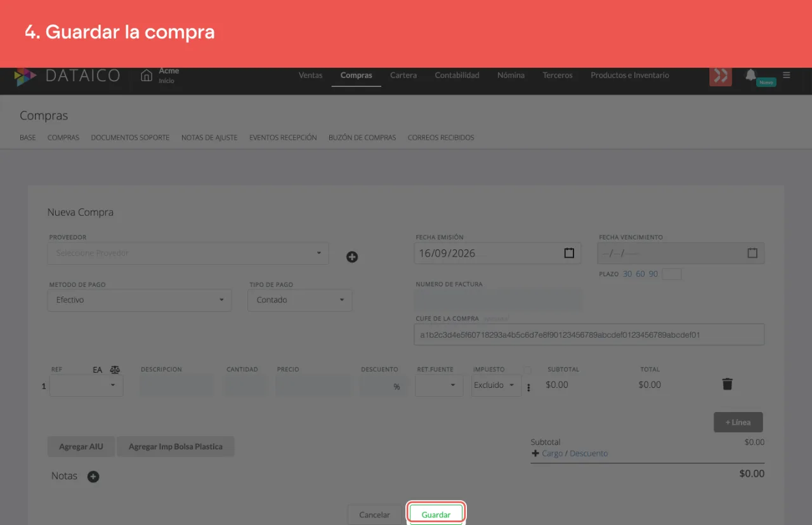Click the custom Plazo days box
Screen dimensions: 812x525
(671, 274)
